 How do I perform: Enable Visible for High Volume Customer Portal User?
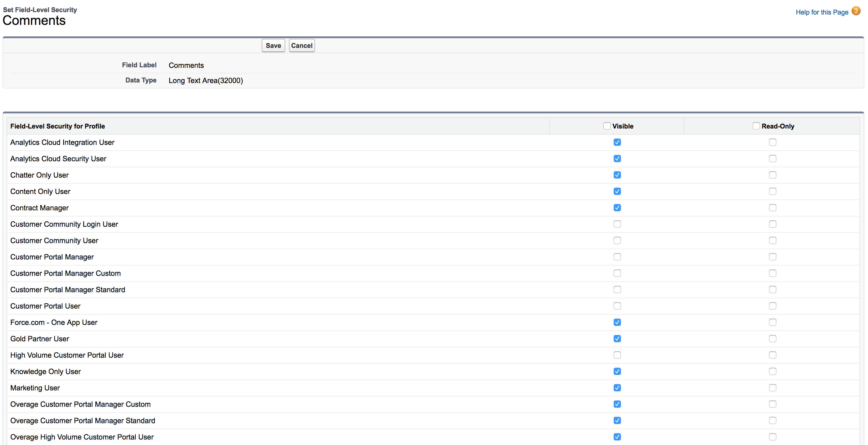617,355
